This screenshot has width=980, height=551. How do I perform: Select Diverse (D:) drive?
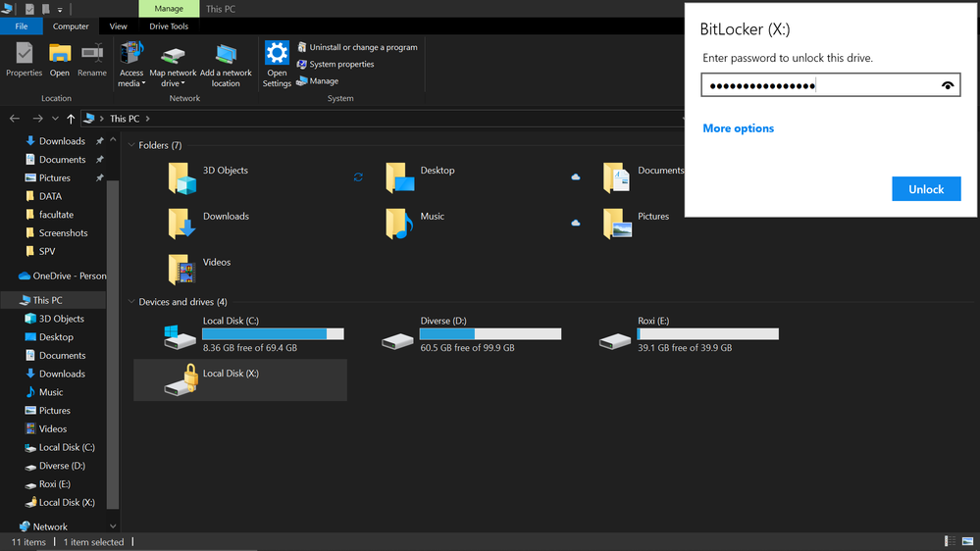[472, 335]
